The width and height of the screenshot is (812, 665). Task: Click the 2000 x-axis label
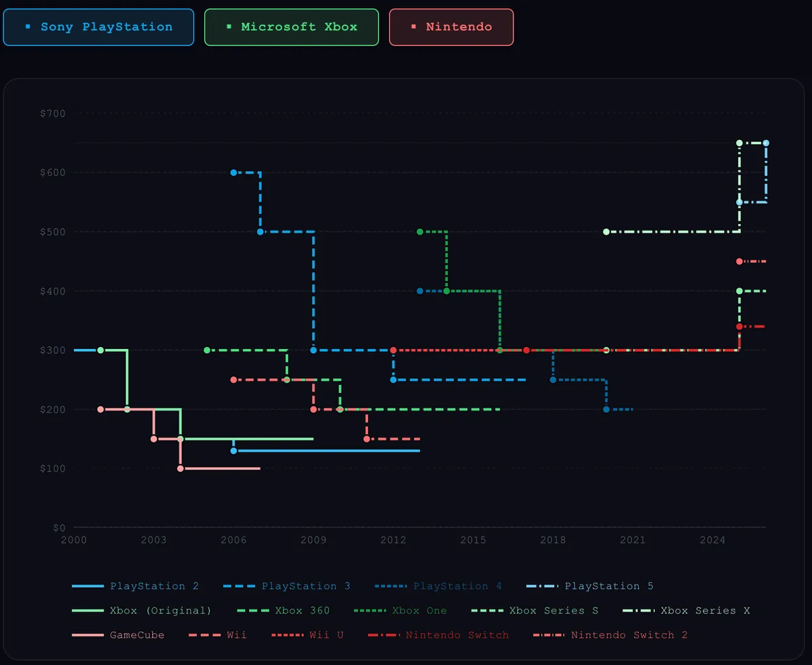(x=74, y=540)
